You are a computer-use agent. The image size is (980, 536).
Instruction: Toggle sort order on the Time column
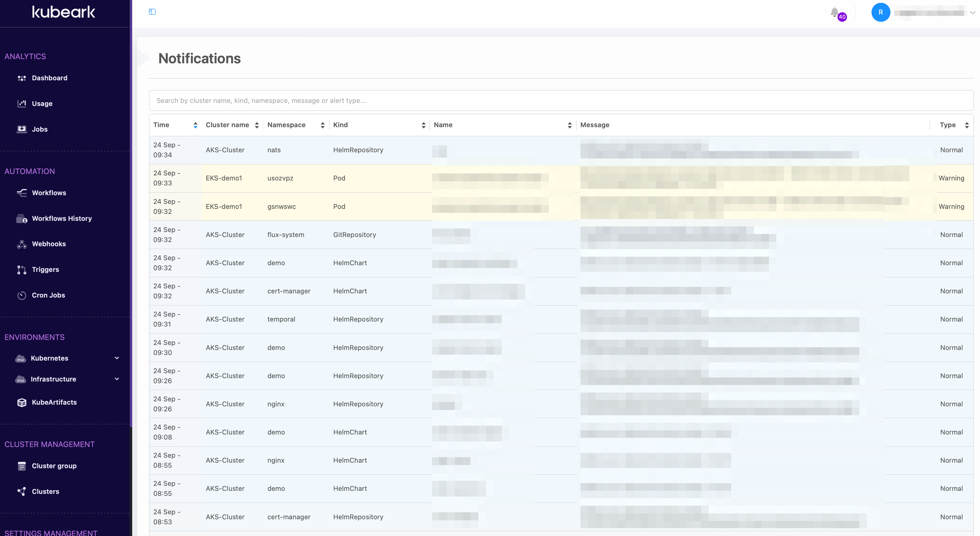pos(195,125)
